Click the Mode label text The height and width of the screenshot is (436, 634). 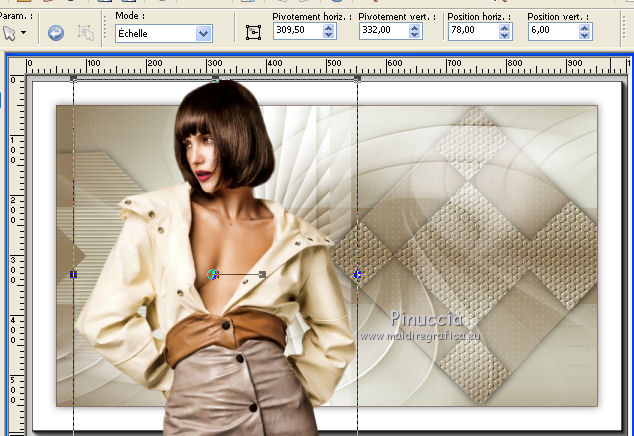(130, 16)
